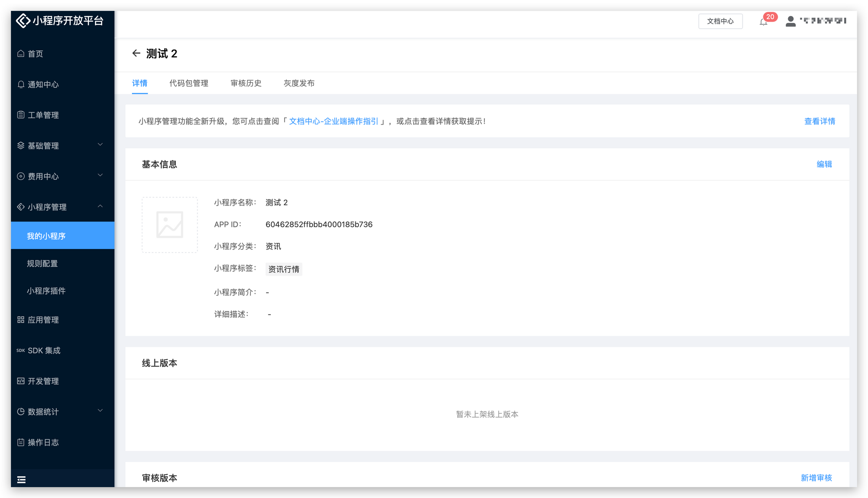This screenshot has height=498, width=868.
Task: Click the sidebar collapse menu icon at bottom
Action: 21,479
